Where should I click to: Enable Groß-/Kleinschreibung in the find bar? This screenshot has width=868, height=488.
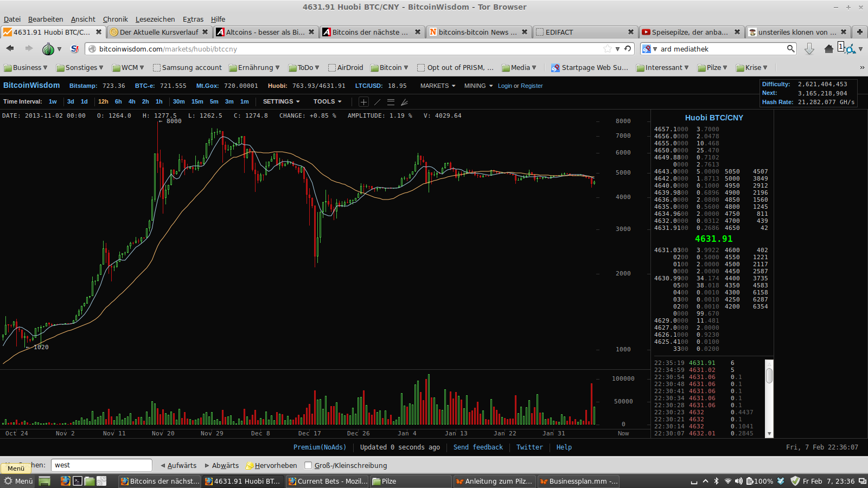click(308, 465)
